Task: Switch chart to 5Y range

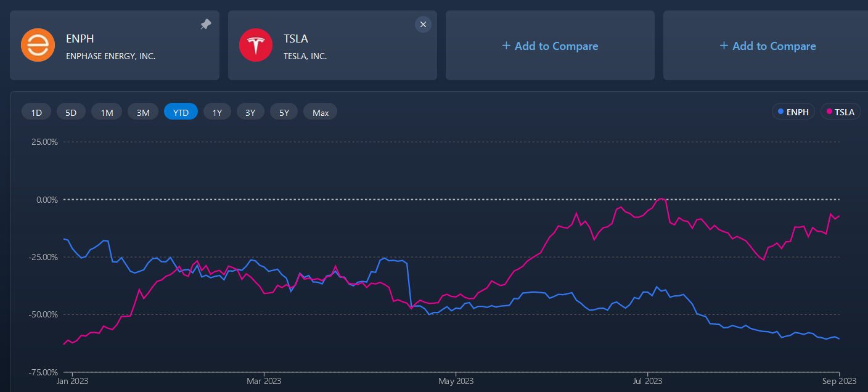Action: pyautogui.click(x=284, y=112)
